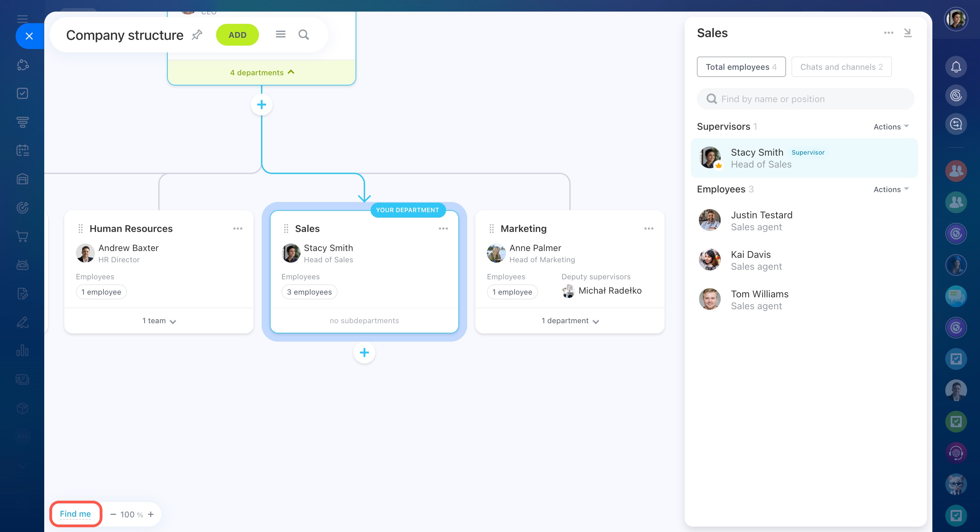Open the pencil edit icon in left sidebar
Image resolution: width=980 pixels, height=532 pixels.
click(x=22, y=322)
